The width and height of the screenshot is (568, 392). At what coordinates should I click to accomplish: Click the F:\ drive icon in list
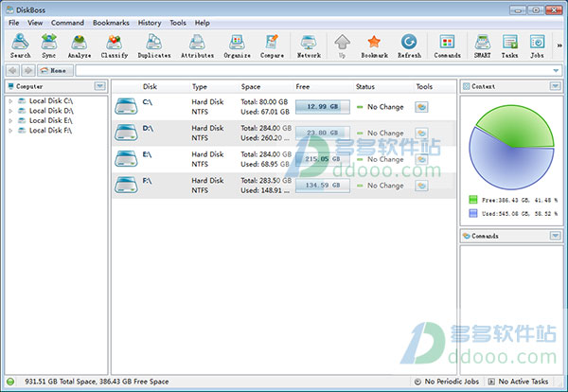point(126,185)
